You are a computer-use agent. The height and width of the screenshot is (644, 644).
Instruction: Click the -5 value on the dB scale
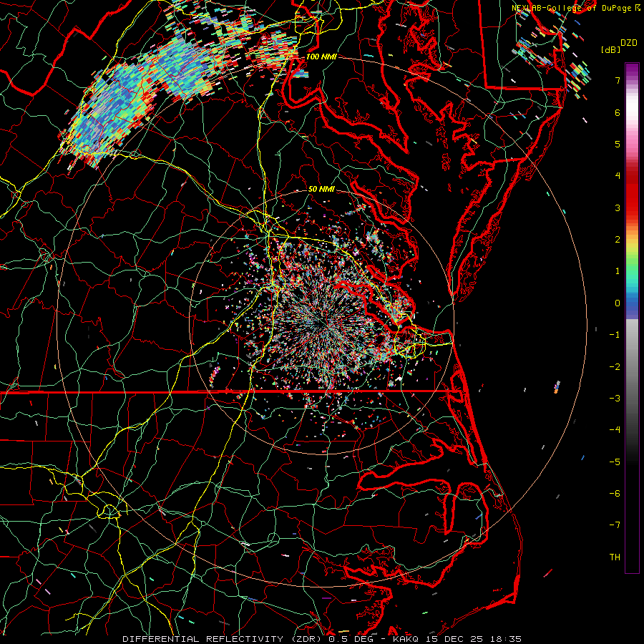pos(615,462)
